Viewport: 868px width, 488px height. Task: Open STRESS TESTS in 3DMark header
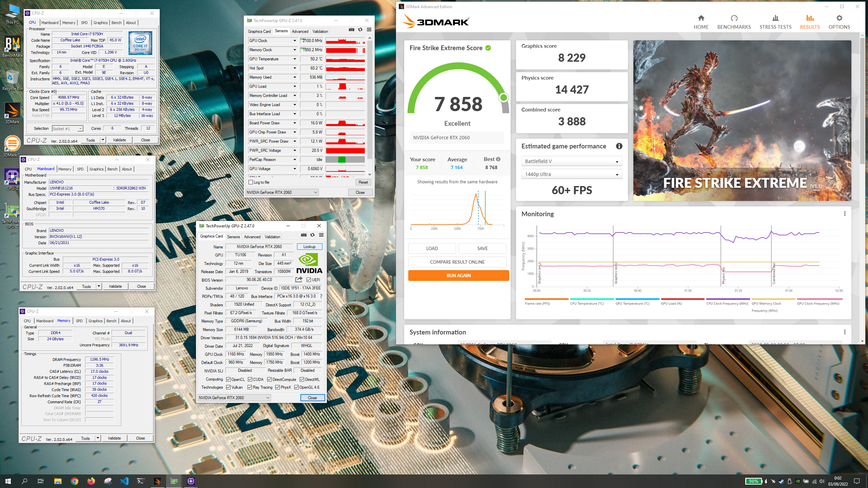775,22
